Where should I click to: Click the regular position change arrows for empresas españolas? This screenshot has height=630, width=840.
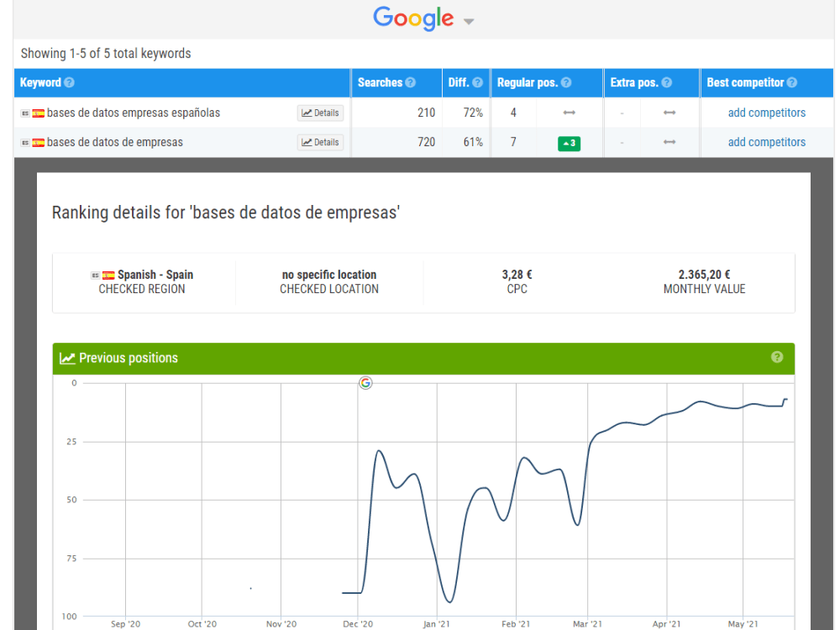569,113
